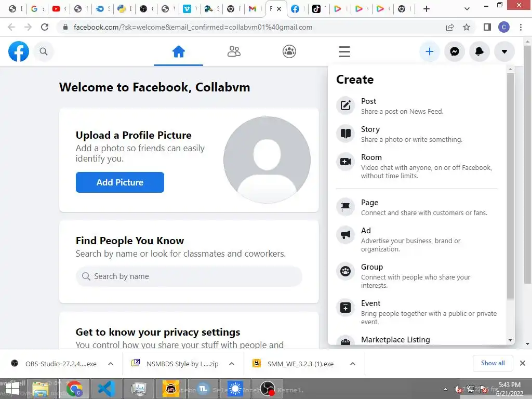Focus the Search by name field

189,276
